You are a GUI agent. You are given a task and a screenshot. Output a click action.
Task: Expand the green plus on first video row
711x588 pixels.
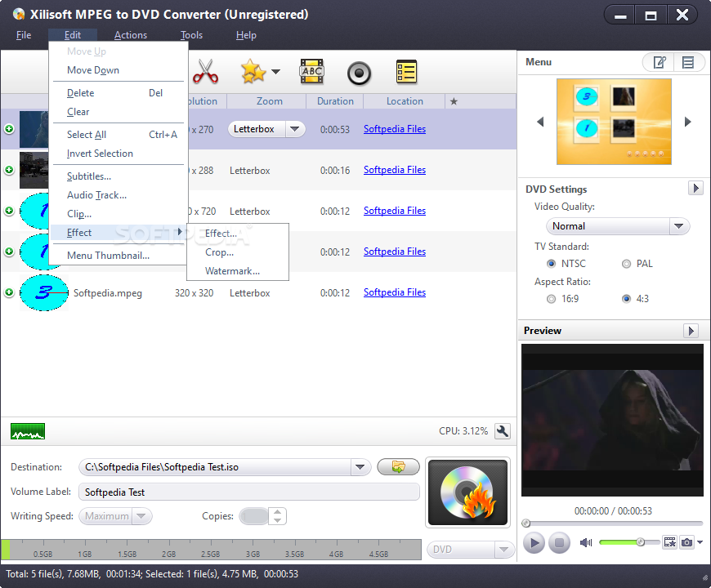coord(9,129)
